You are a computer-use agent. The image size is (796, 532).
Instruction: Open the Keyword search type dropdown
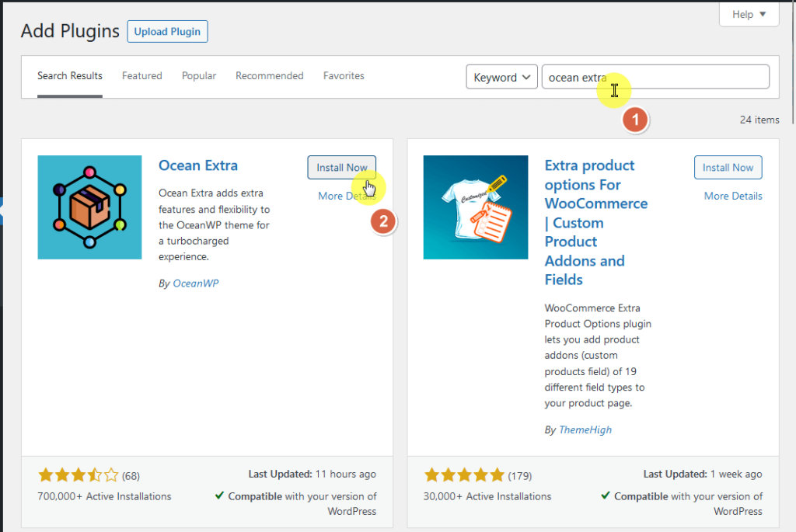501,77
